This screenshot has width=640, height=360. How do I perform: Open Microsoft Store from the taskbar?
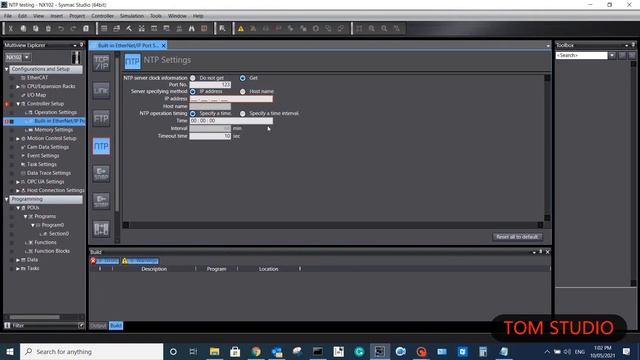235,351
